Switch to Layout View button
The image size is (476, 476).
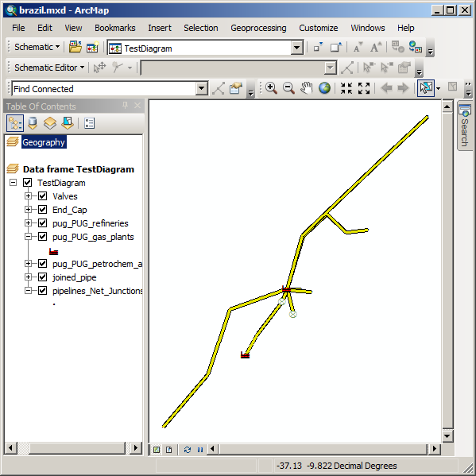[169, 450]
